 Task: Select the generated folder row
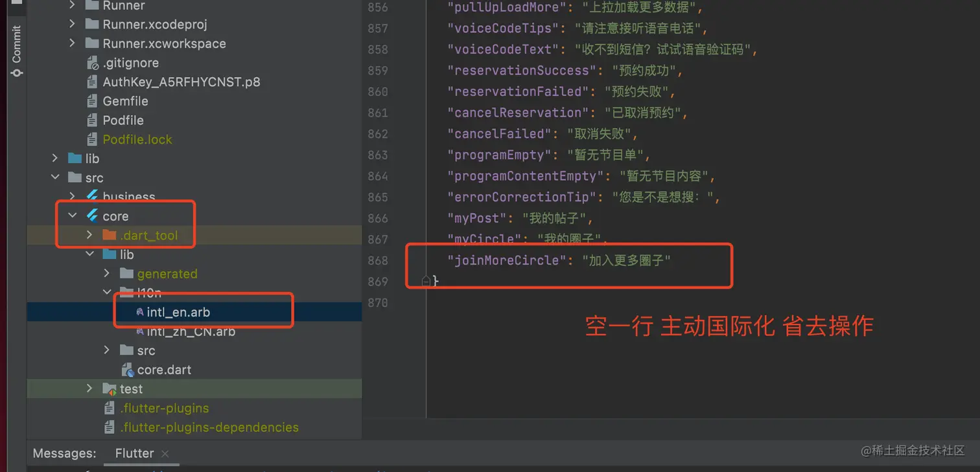point(194,273)
